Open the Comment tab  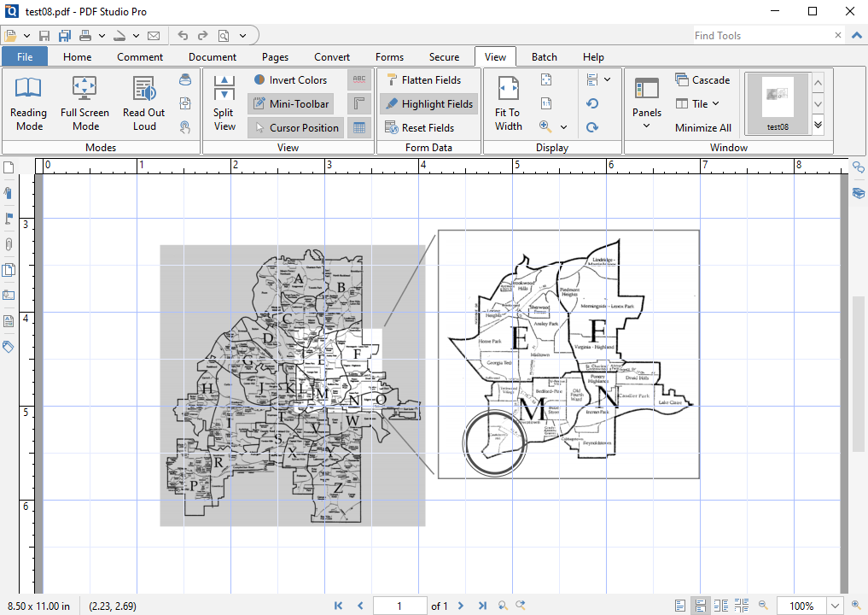point(140,57)
